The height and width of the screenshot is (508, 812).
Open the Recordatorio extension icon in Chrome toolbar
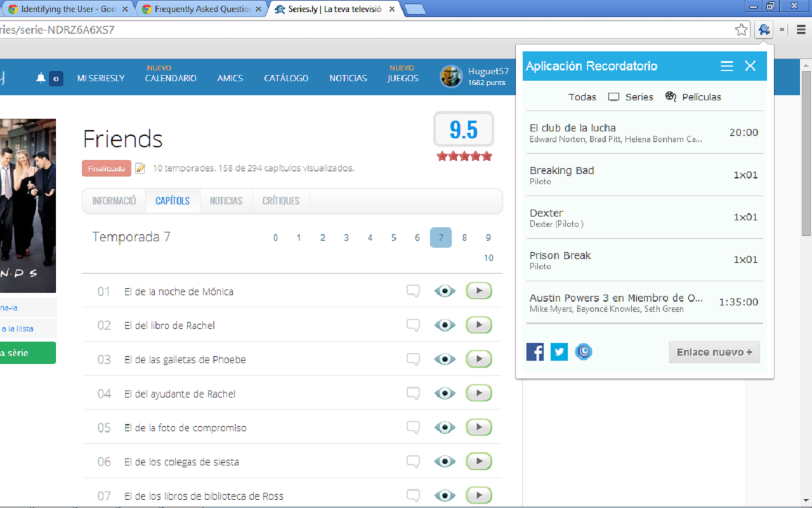pyautogui.click(x=764, y=30)
